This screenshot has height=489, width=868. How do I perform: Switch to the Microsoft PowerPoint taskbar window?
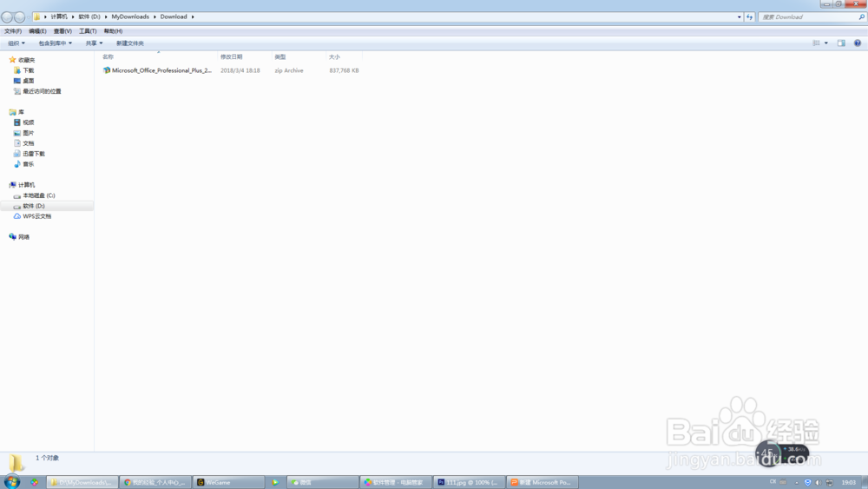click(x=542, y=482)
